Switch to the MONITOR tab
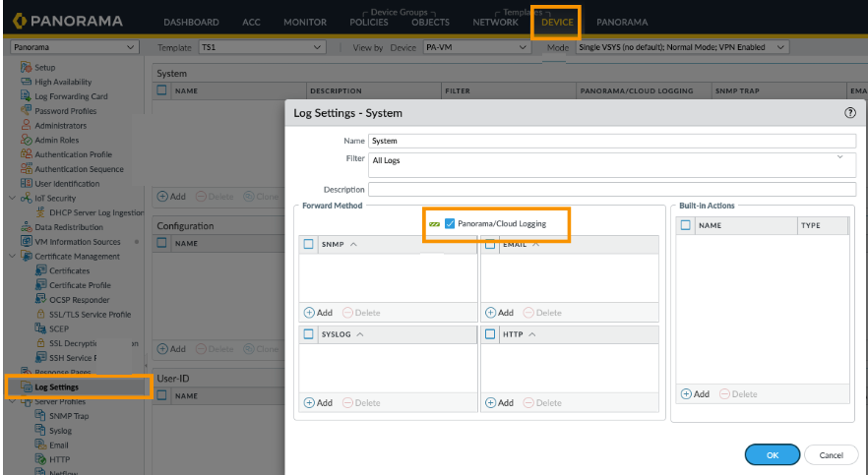 click(x=304, y=22)
